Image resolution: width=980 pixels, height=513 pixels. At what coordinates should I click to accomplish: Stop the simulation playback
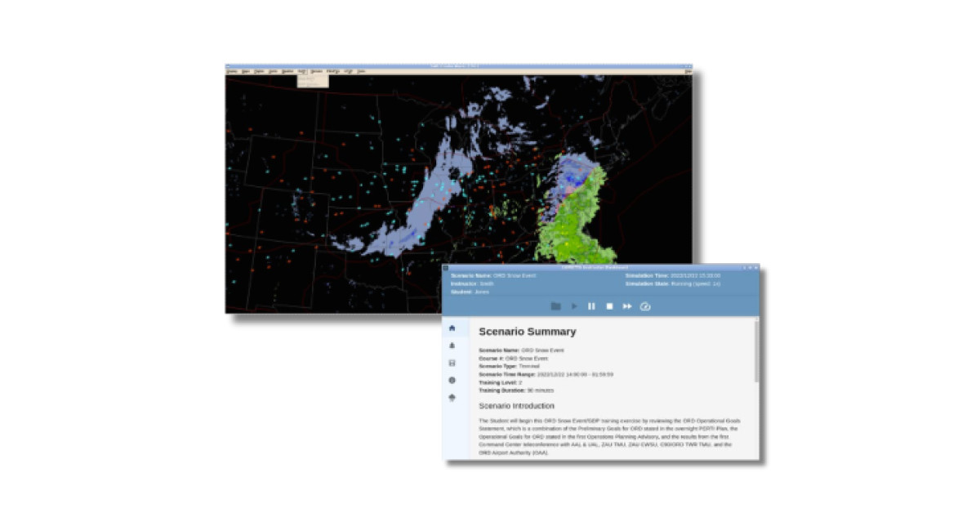[610, 306]
